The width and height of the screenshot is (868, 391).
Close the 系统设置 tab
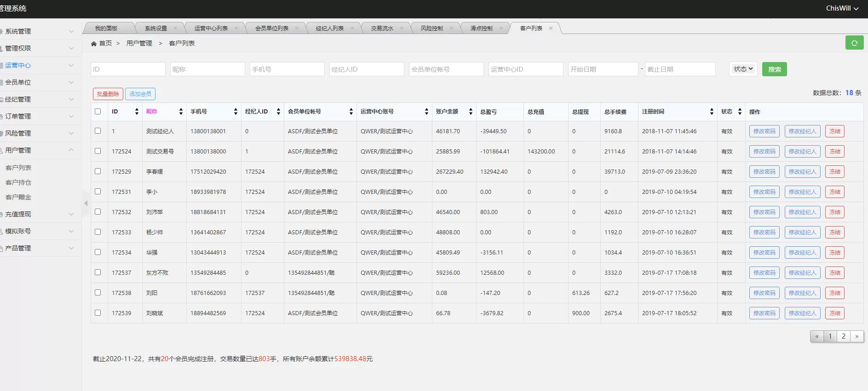click(x=175, y=28)
